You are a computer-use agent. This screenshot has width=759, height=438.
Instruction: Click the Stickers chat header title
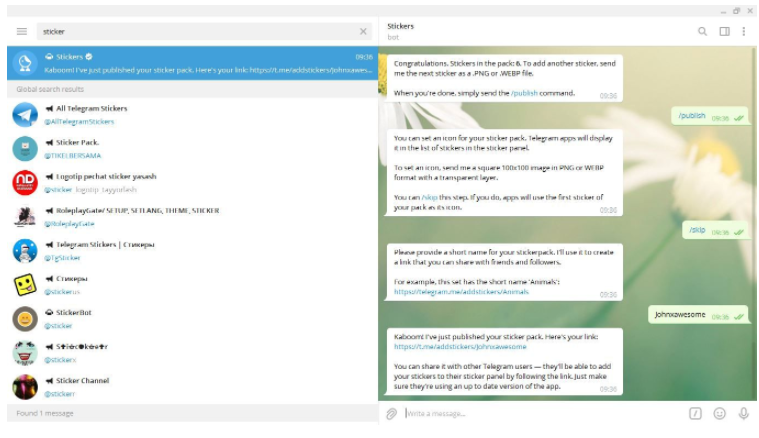[x=400, y=26]
